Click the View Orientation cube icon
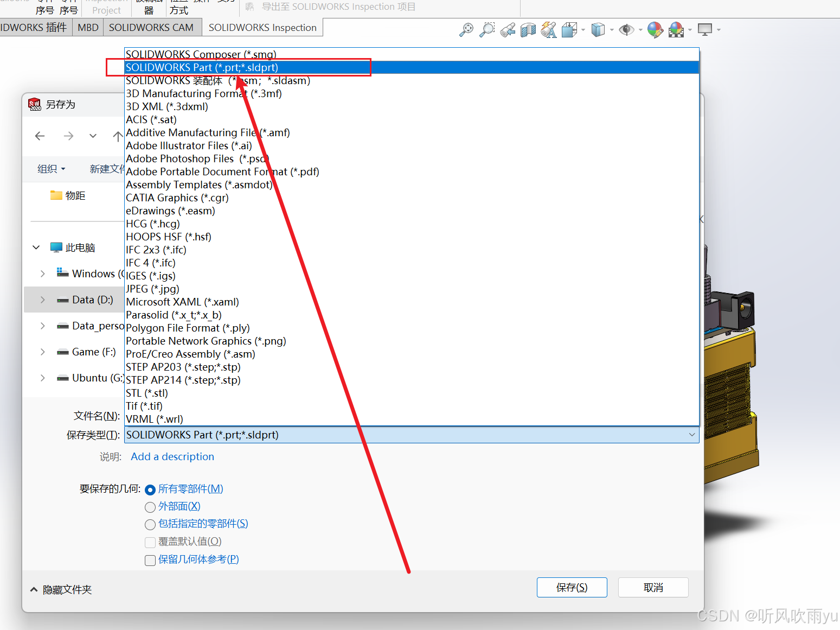The width and height of the screenshot is (840, 630). (x=569, y=30)
